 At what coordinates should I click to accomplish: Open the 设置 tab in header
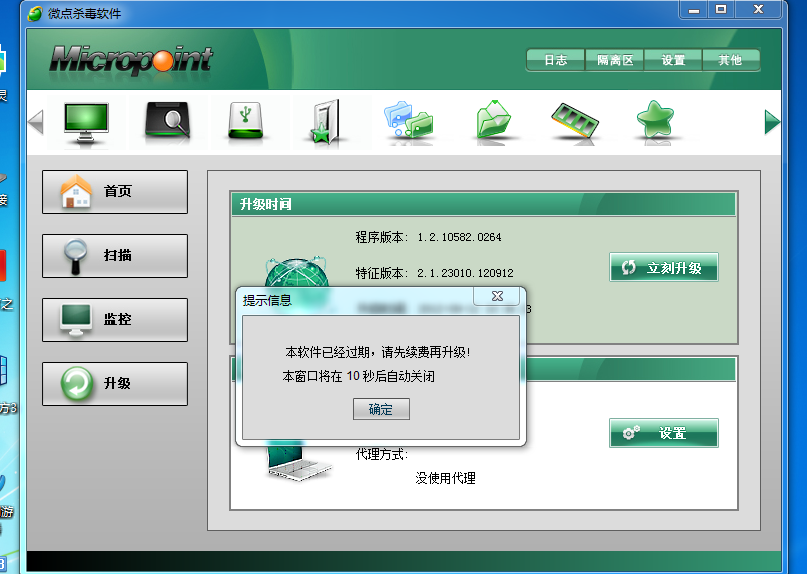coord(673,60)
